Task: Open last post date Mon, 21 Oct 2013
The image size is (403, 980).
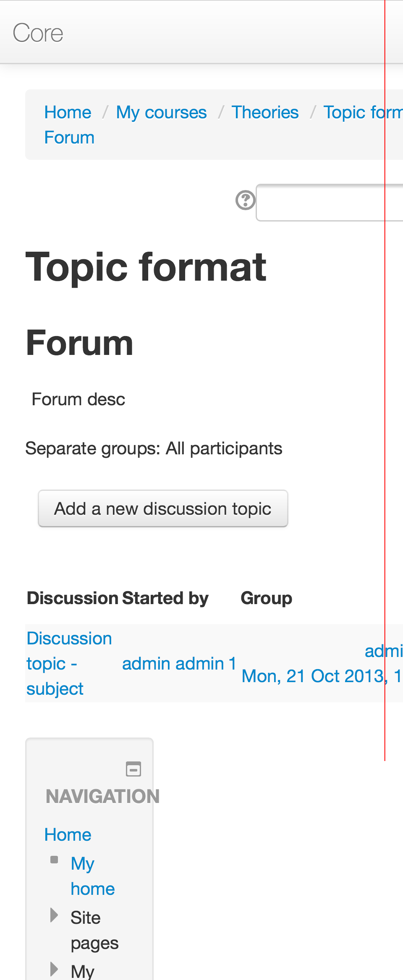Action: click(322, 676)
